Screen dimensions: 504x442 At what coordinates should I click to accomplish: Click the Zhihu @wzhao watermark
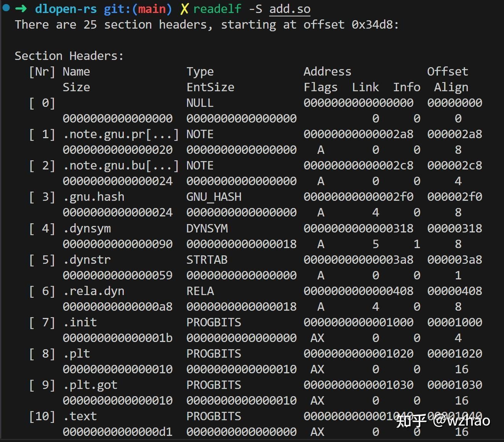(443, 421)
